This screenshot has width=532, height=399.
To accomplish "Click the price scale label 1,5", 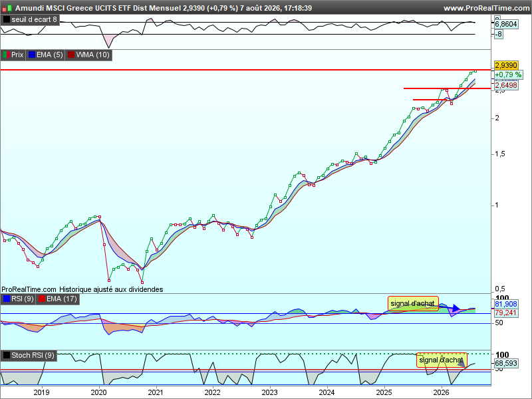I will (500, 154).
